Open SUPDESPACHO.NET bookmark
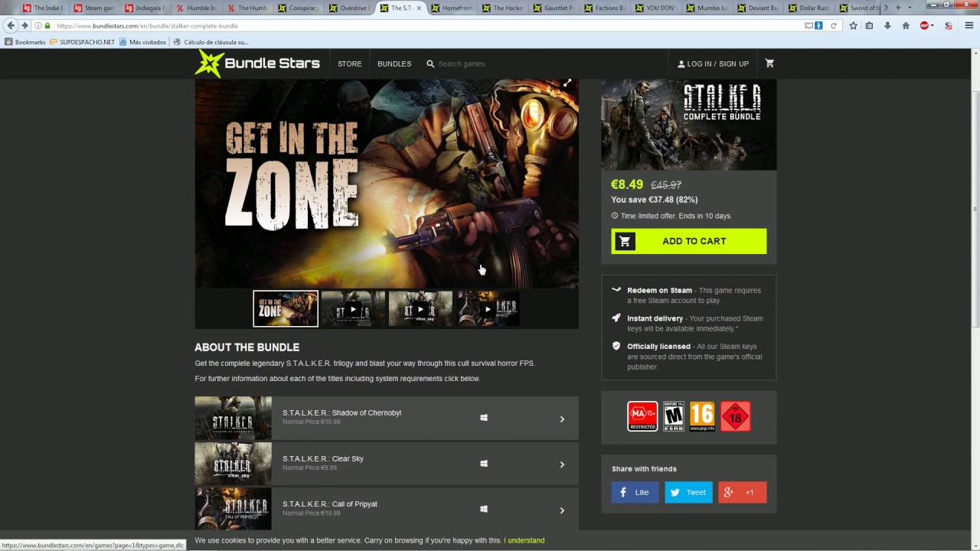 point(81,42)
